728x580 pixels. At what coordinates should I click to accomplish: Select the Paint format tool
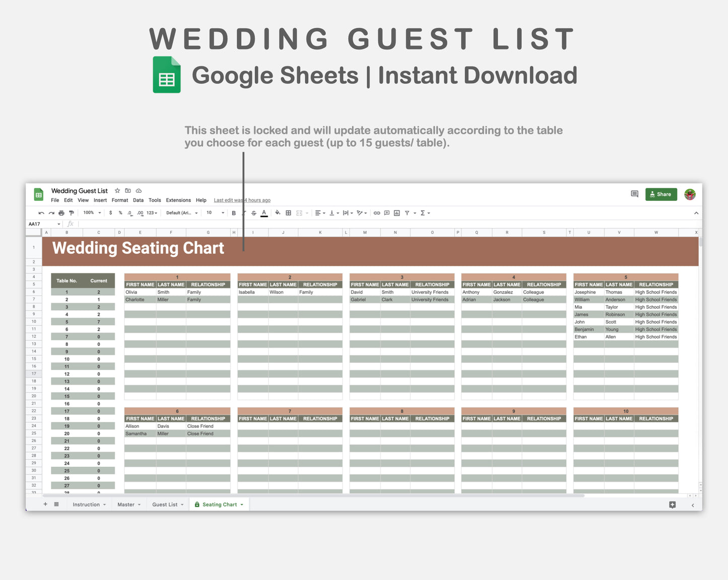[x=72, y=212]
